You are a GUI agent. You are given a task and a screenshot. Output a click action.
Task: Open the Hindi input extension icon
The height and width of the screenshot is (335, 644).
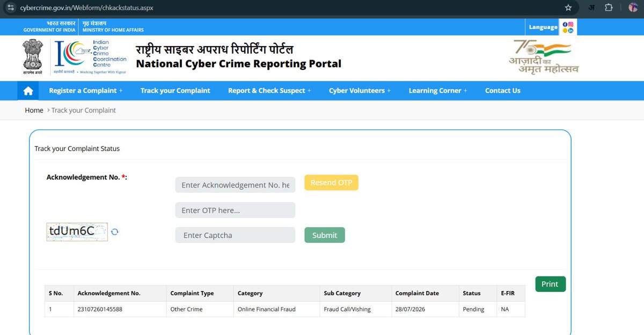[x=591, y=8]
